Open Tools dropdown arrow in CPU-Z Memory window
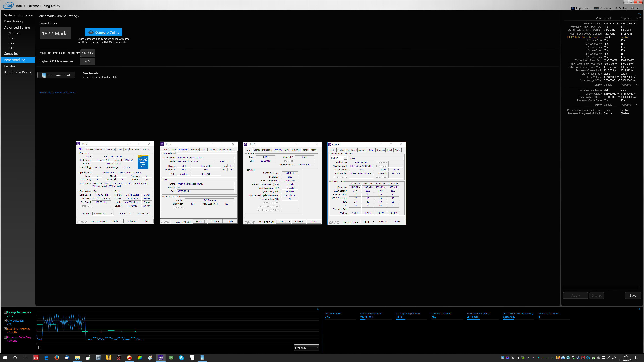 click(289, 221)
